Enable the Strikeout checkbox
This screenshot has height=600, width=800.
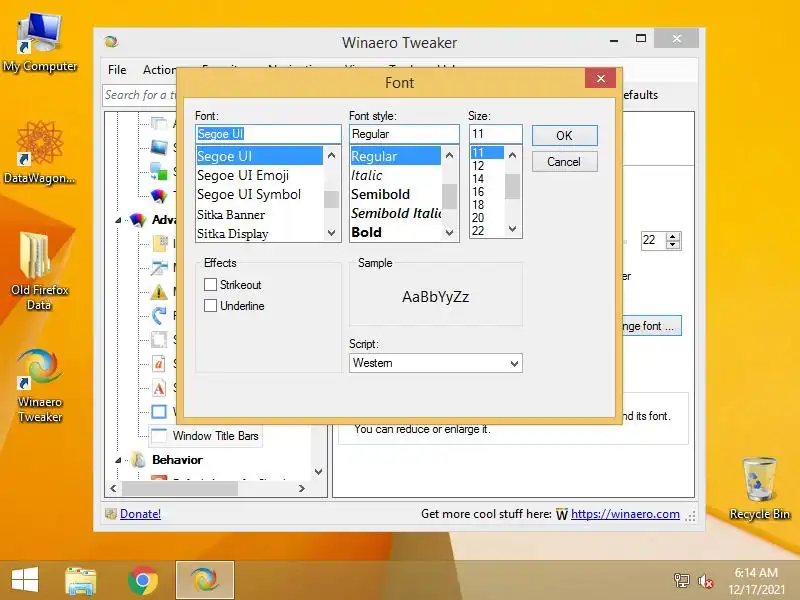coord(210,285)
